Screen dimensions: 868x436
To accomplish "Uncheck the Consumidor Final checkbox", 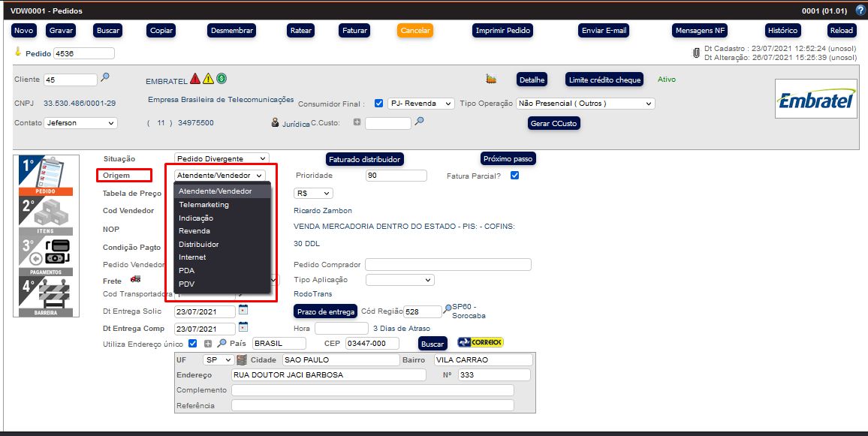I will tap(378, 104).
